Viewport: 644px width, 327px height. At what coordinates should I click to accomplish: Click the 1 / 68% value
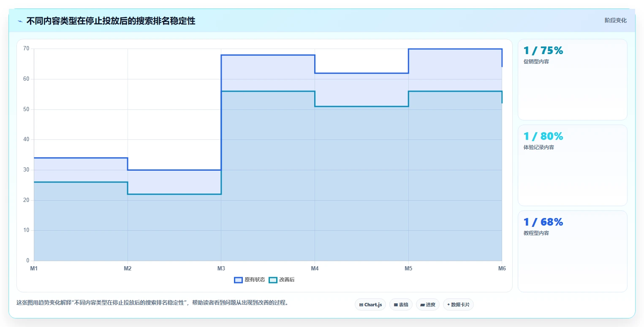543,222
